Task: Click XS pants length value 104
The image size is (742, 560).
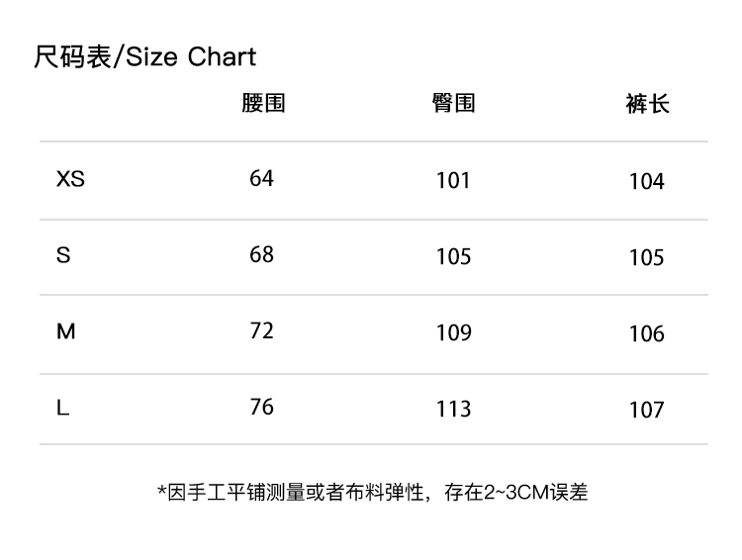Action: tap(646, 181)
